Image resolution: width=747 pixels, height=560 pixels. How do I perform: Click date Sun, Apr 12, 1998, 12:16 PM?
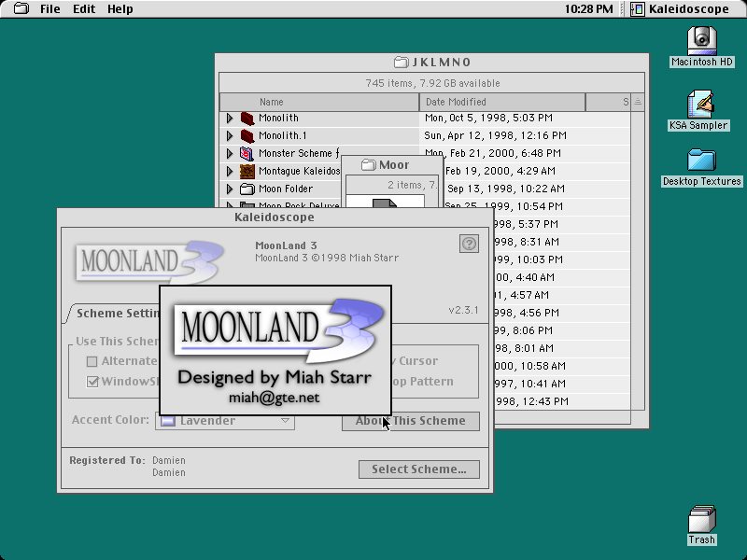[x=495, y=135]
